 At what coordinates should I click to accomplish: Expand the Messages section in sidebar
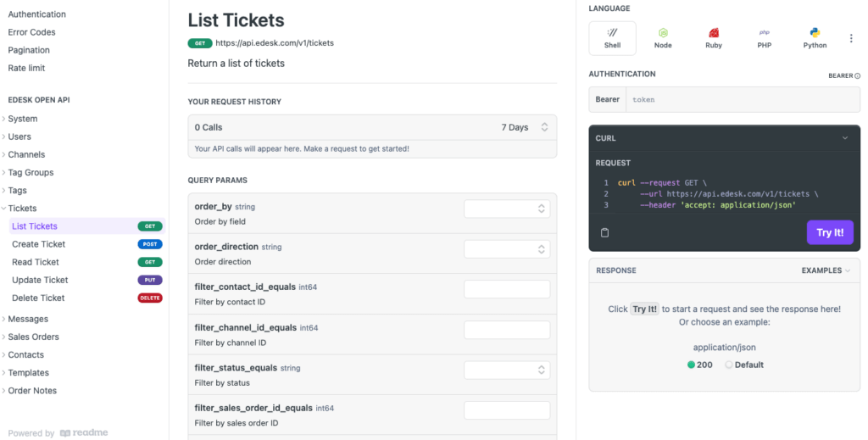coord(28,319)
